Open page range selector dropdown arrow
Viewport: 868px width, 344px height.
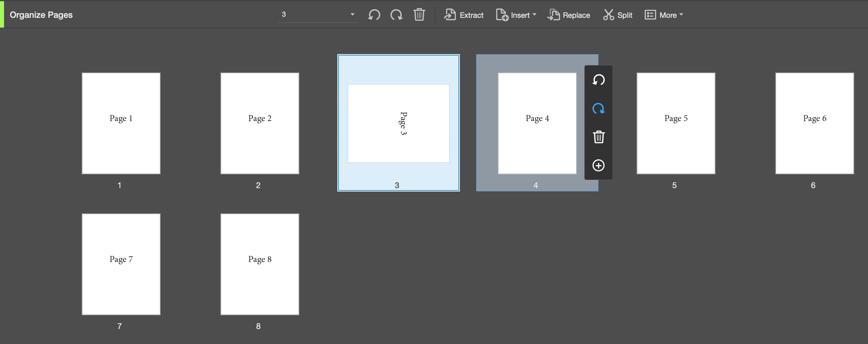point(352,14)
